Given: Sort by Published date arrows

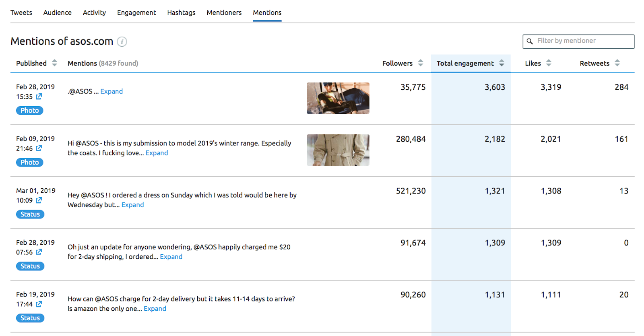Looking at the screenshot, I should (54, 63).
